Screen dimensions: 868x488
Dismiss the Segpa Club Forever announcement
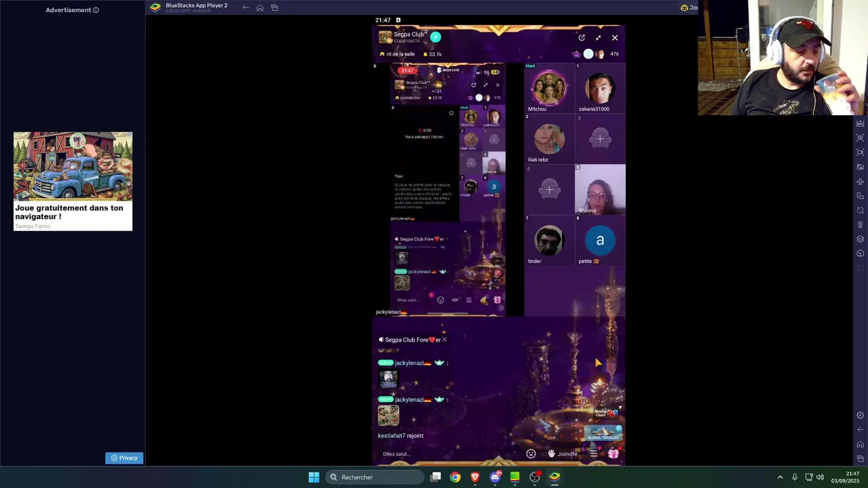444,340
